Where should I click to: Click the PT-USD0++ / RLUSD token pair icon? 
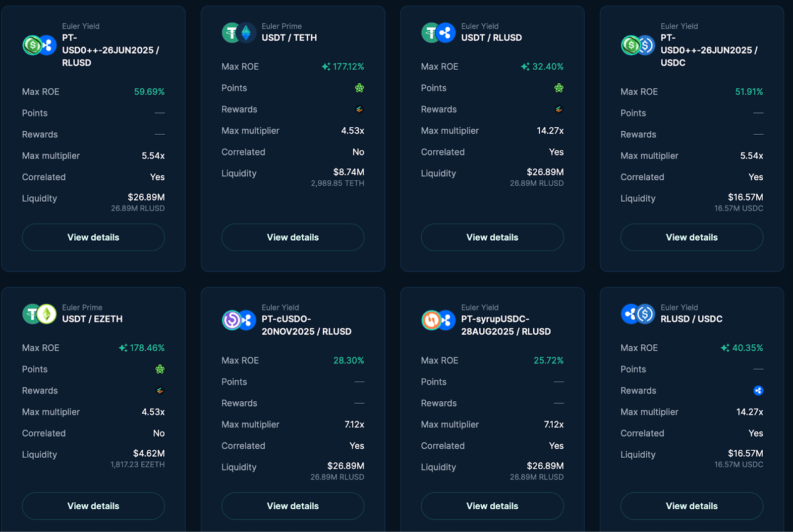tap(40, 46)
